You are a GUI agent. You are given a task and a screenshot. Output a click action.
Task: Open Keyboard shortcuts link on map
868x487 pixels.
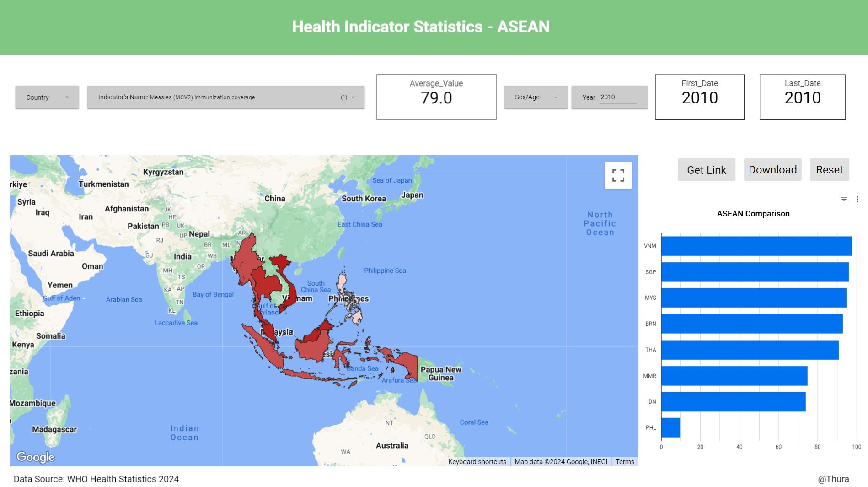[477, 462]
